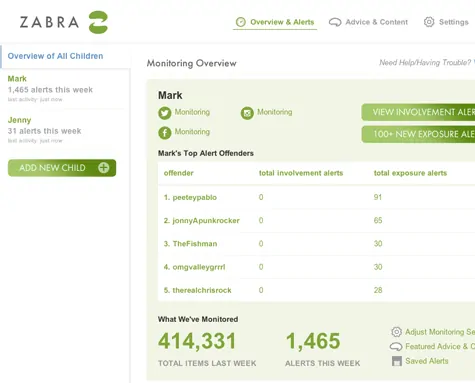This screenshot has height=383, width=475.
Task: Open the Overview & Alerts tab
Action: point(275,22)
